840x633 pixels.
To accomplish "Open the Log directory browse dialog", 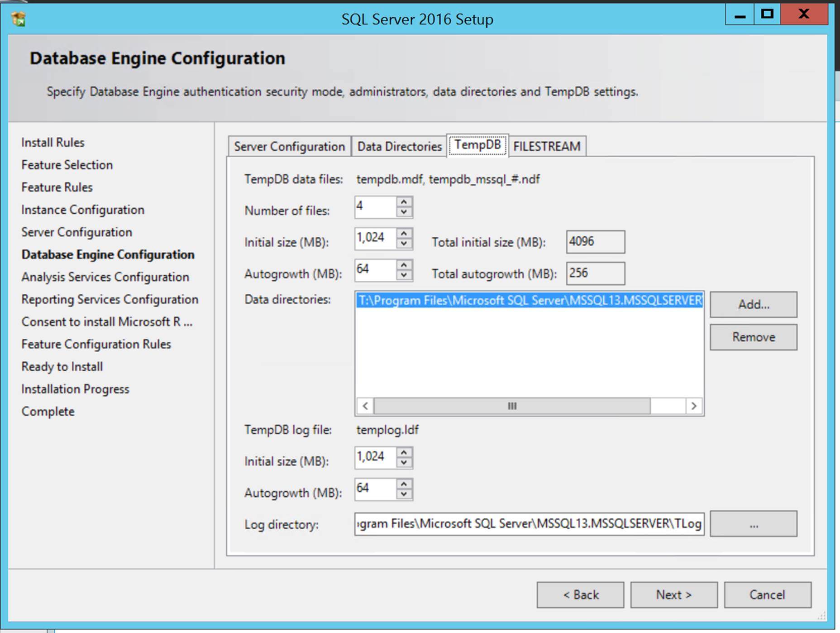I will click(753, 524).
